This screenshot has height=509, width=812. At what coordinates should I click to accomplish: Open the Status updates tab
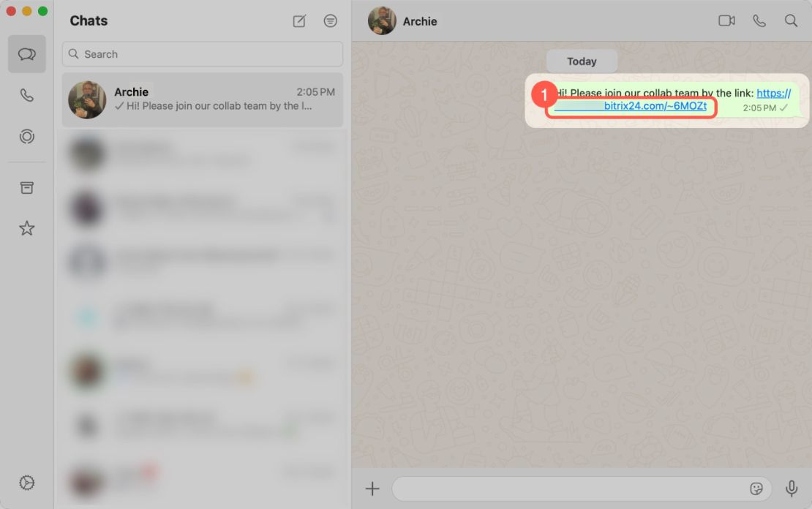click(26, 136)
